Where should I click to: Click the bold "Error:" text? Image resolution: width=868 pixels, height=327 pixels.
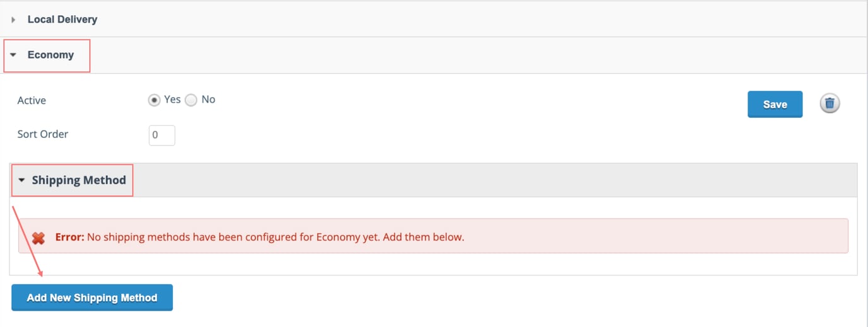(69, 238)
